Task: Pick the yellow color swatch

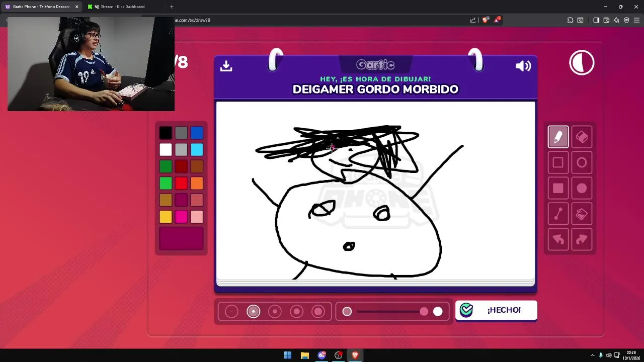Action: click(x=166, y=217)
